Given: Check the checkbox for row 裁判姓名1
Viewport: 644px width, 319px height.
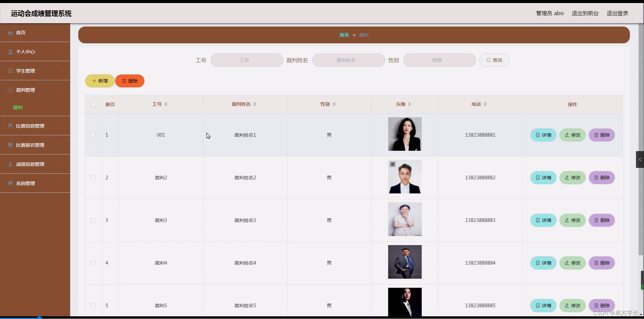Looking at the screenshot, I should tap(93, 135).
